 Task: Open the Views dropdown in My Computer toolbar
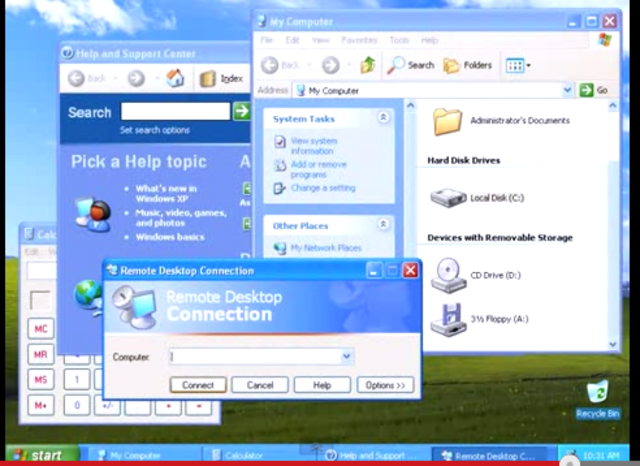[x=518, y=65]
